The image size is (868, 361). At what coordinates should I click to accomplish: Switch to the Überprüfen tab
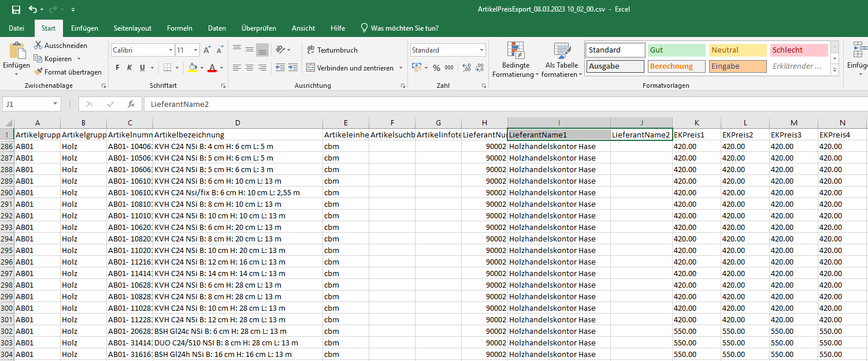(x=259, y=28)
